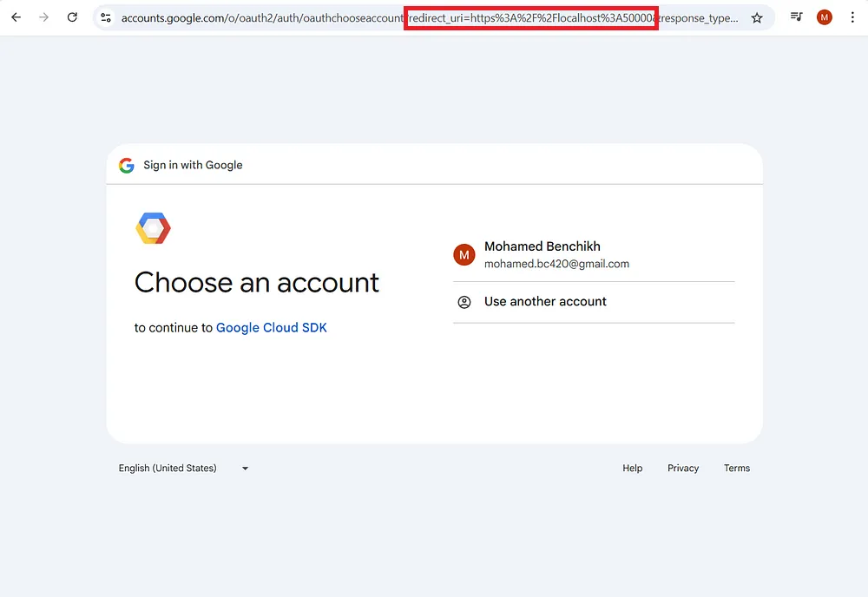Click the G logo beside Sign in with Google
868x597 pixels.
point(126,165)
